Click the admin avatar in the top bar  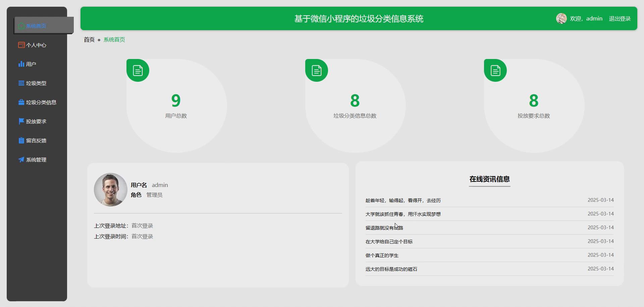tap(561, 18)
